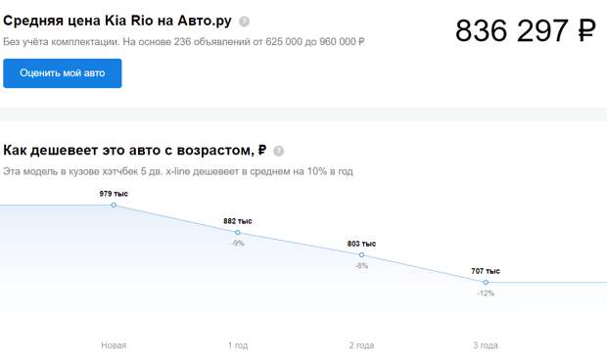Select the 882 тыс chart data point
Viewport: 607px width, 364px height.
click(x=238, y=233)
